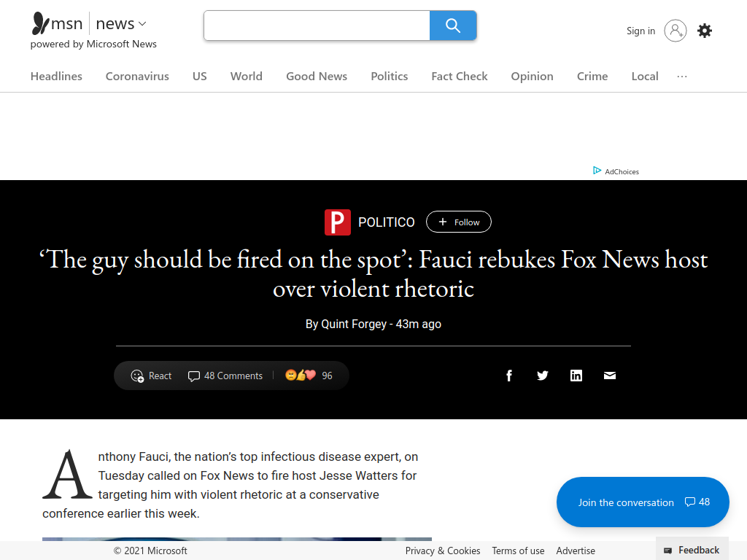Viewport: 747px width, 560px height.
Task: Open the Local news tab
Action: [645, 76]
